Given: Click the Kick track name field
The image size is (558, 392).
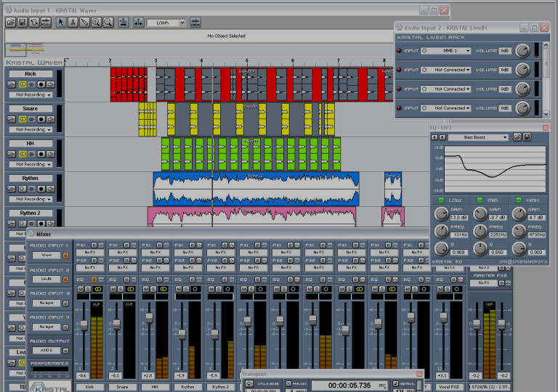Looking at the screenshot, I should [31, 73].
